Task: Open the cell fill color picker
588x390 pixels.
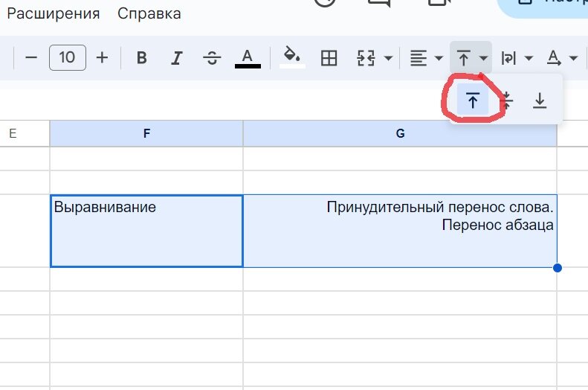Action: pos(292,58)
